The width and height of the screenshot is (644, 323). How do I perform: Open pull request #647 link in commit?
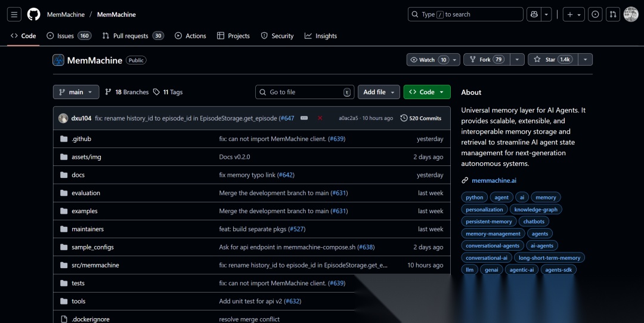[287, 118]
